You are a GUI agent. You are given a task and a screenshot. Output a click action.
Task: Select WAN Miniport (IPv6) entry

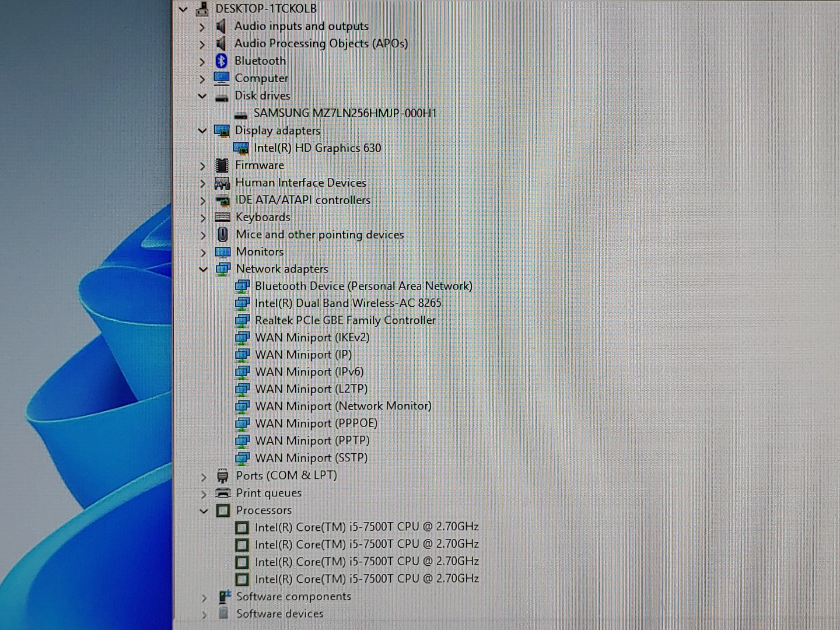[309, 372]
